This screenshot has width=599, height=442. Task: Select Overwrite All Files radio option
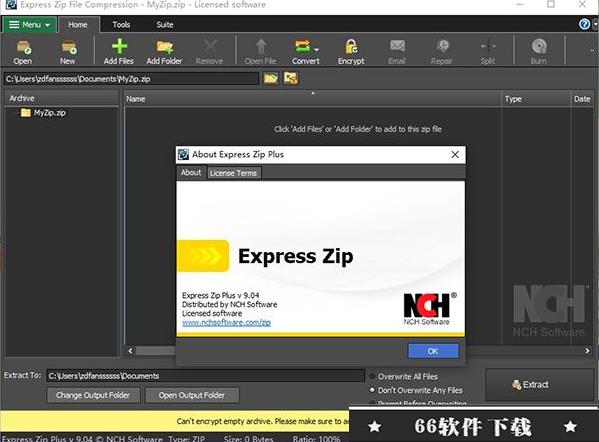pyautogui.click(x=404, y=376)
